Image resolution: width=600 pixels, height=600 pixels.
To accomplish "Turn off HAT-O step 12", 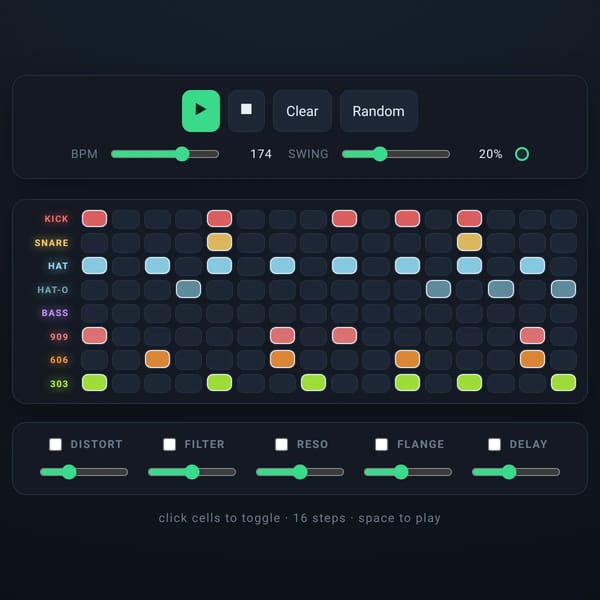I will coord(438,289).
